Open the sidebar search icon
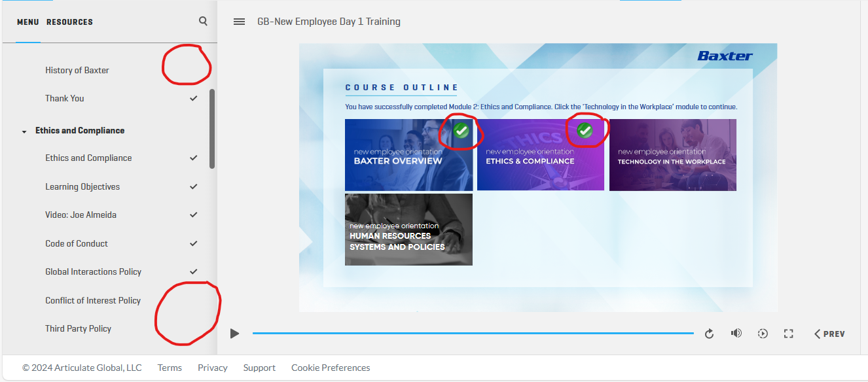 click(203, 21)
